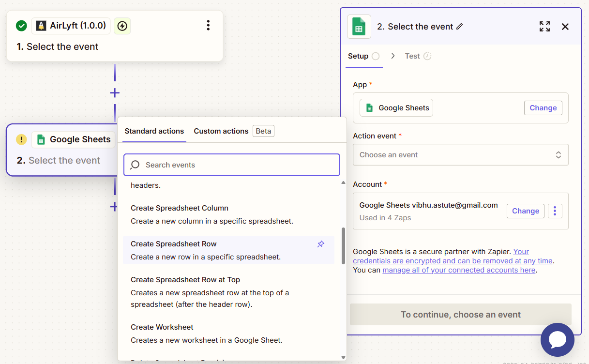Click the text 2. Select the event in step card
This screenshot has height=364, width=589.
coord(59,160)
